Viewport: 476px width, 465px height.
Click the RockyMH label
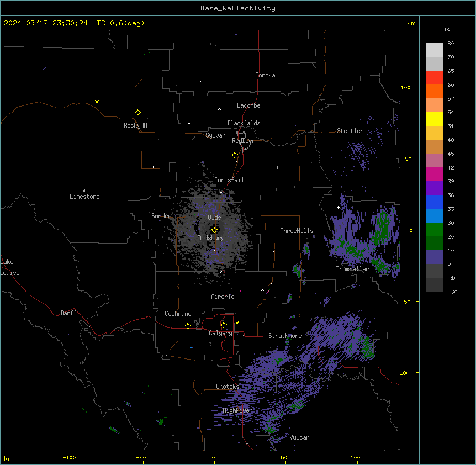coord(135,125)
